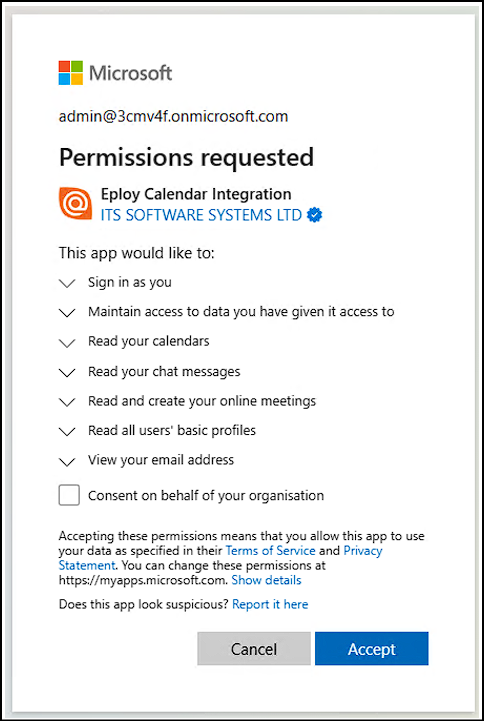Open ITS SOFTWARE SYSTEMS LTD publisher link
The image size is (484, 721).
[x=201, y=215]
